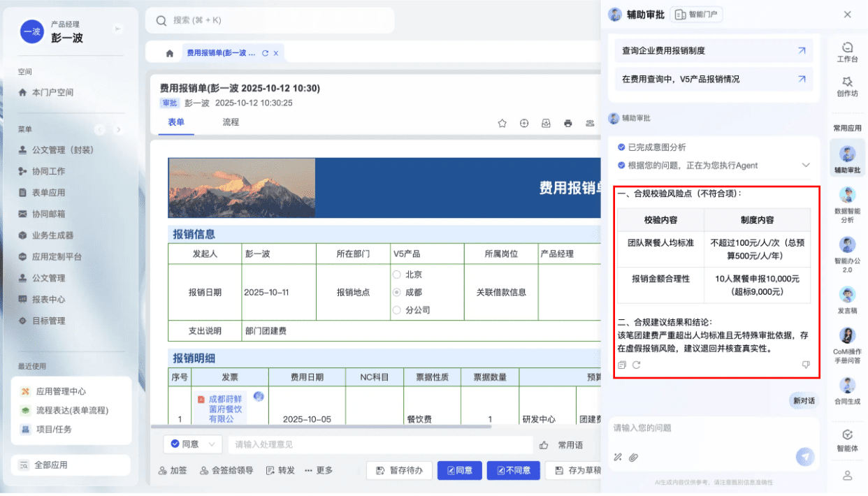Regenerate the AI response
The width and height of the screenshot is (868, 496).
tap(636, 365)
